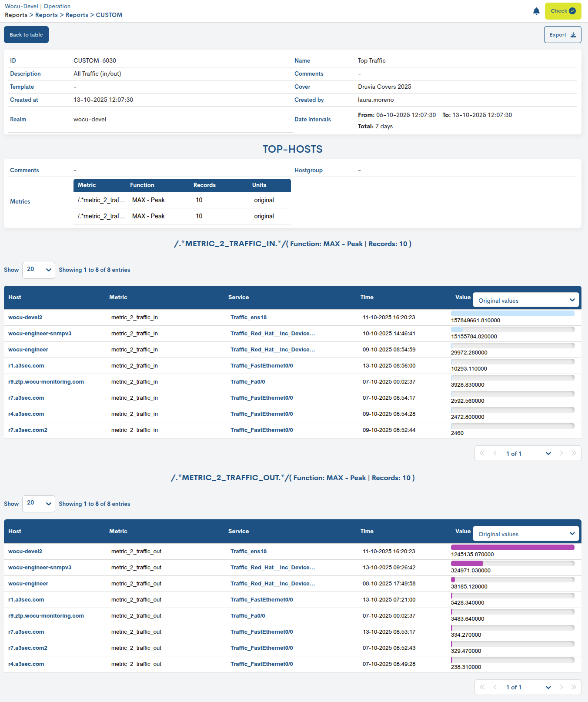Screen dimensions: 588x702
Task: Open r9.ztp.wocu-monitoring.com in traffic_in table
Action: tap(46, 382)
